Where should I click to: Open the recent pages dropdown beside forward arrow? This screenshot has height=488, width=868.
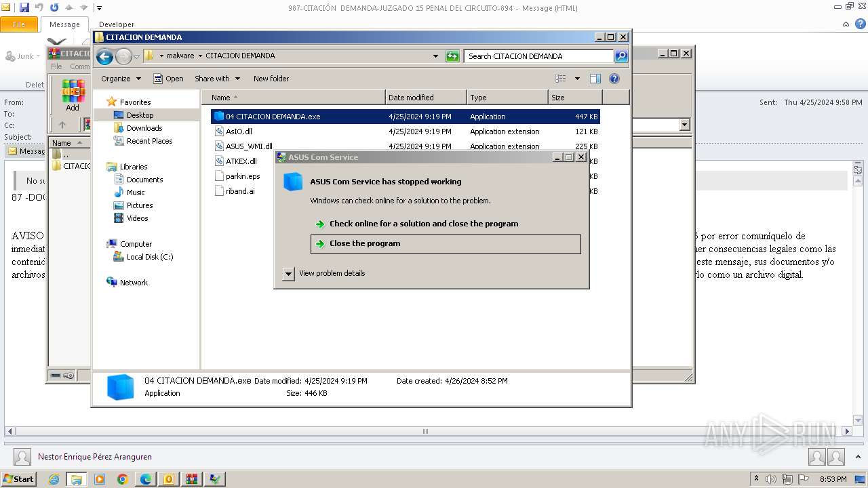click(136, 57)
